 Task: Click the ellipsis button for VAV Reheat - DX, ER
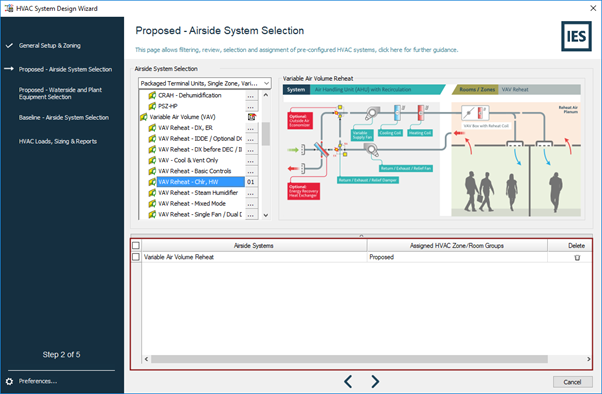251,128
